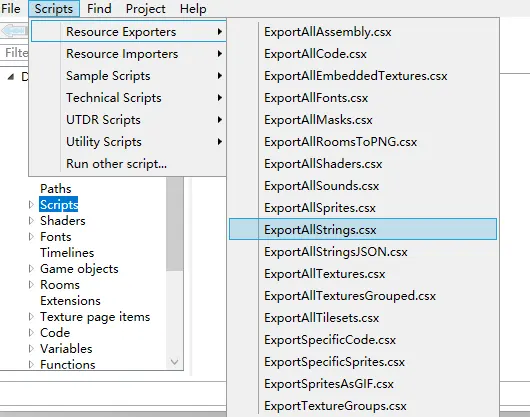Image resolution: width=530 pixels, height=417 pixels.
Task: Click the Technical Scripts submenu arrow
Action: 220,97
